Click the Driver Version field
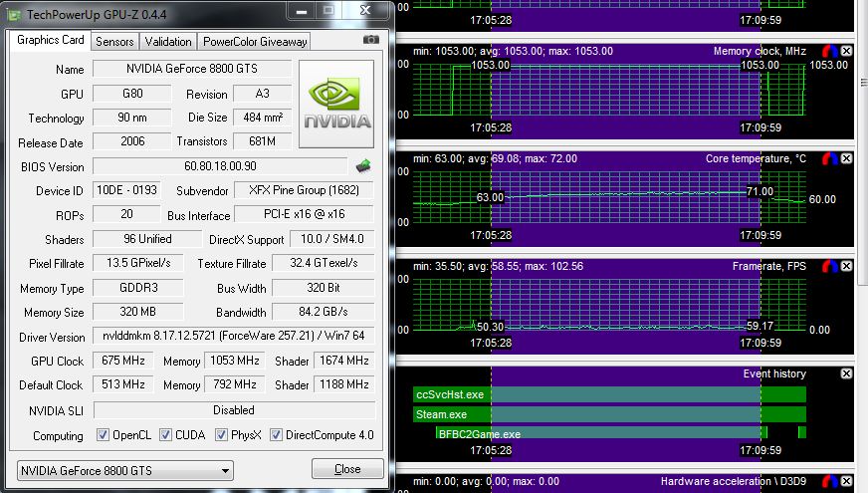 [x=234, y=336]
